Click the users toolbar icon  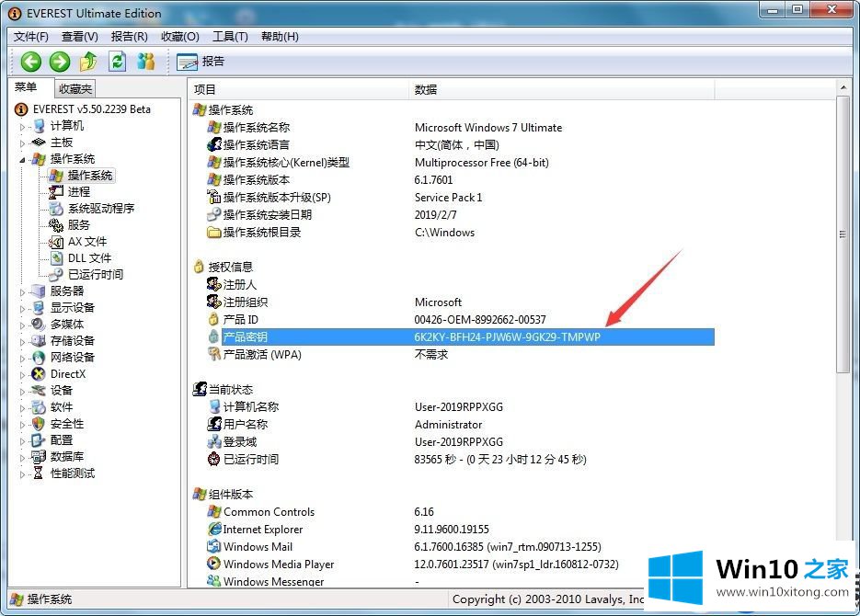tap(146, 62)
